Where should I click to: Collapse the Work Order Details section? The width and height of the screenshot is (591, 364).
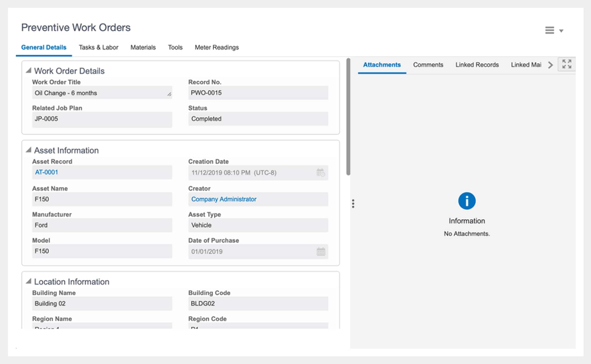click(x=29, y=71)
